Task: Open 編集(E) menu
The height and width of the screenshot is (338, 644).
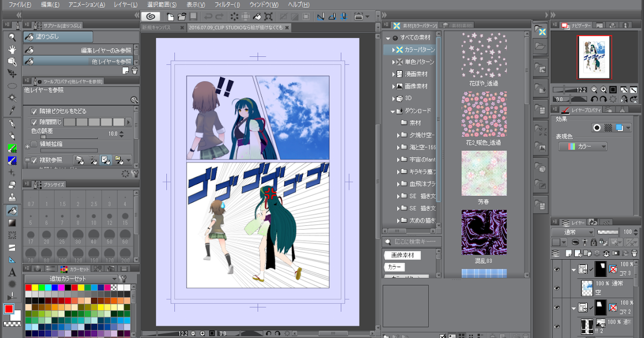Action: [50, 4]
